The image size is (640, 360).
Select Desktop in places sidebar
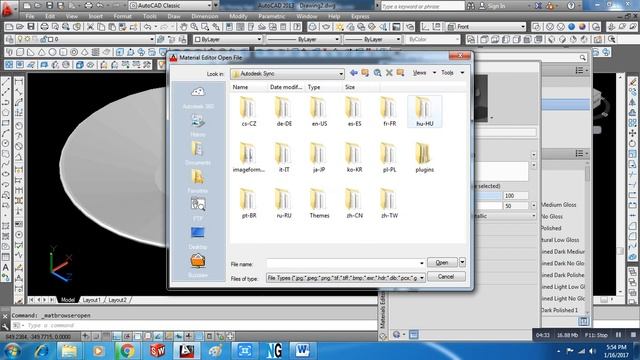click(198, 238)
